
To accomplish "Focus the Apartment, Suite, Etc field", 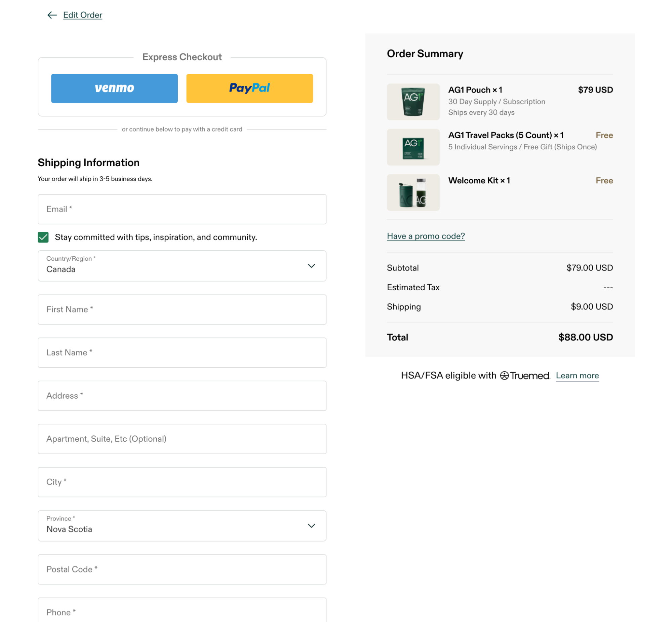I will [182, 439].
